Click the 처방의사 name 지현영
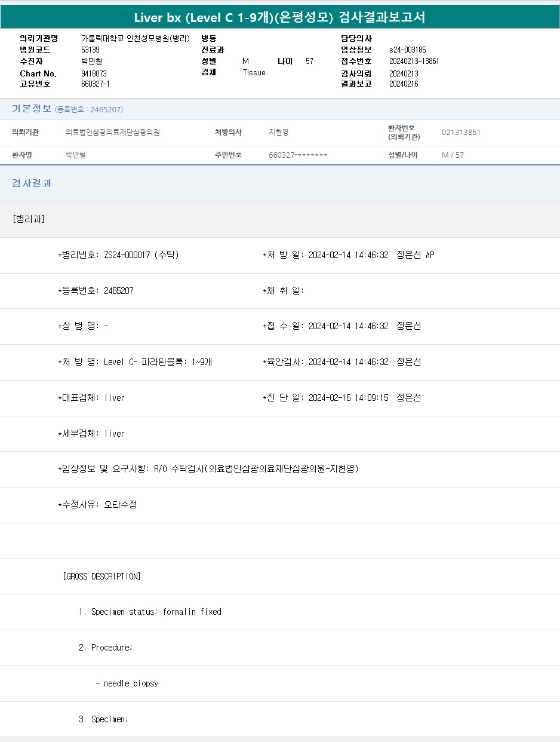The image size is (560, 742). (x=278, y=132)
